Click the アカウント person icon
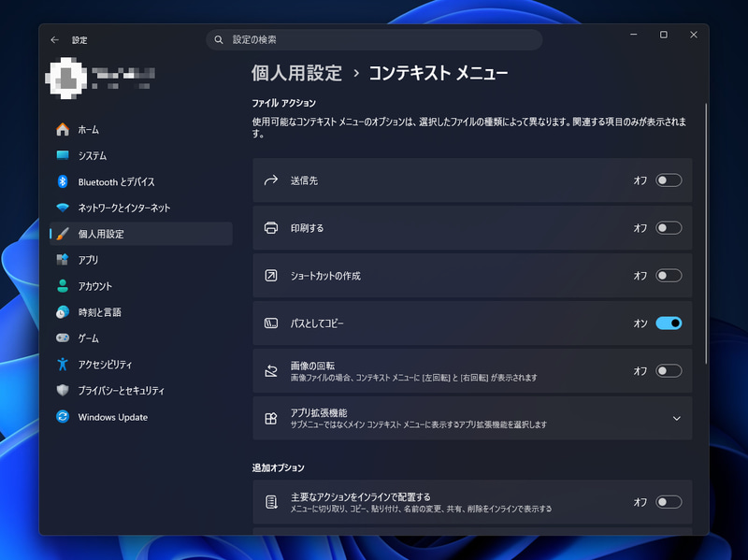 [x=63, y=286]
